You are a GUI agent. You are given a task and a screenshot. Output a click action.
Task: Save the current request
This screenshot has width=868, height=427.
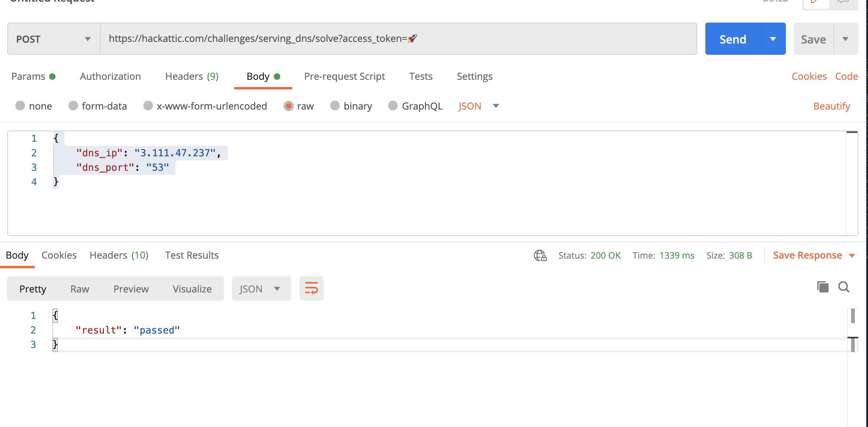814,39
